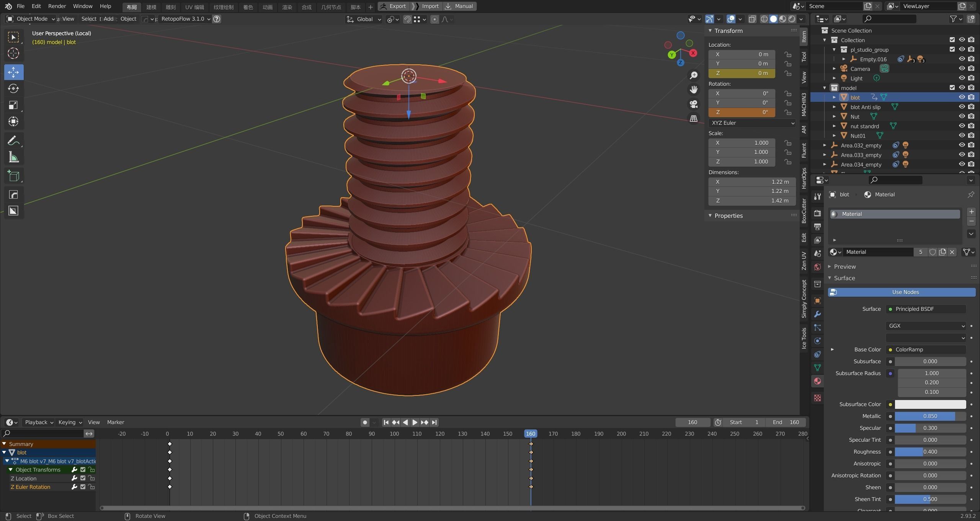Open the Modifier properties wrench tab
The height and width of the screenshot is (521, 980).
tap(817, 314)
